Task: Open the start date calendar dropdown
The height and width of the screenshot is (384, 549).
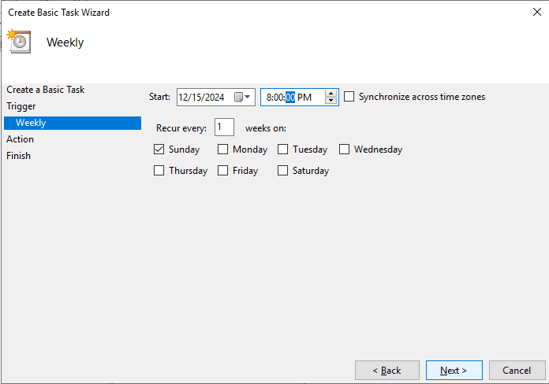Action: tap(242, 97)
